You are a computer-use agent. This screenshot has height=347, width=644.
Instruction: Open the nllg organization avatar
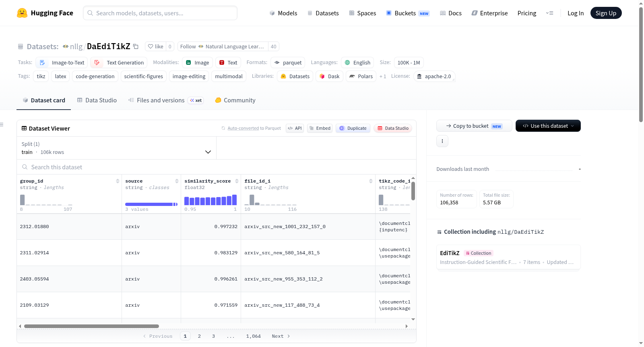[66, 46]
